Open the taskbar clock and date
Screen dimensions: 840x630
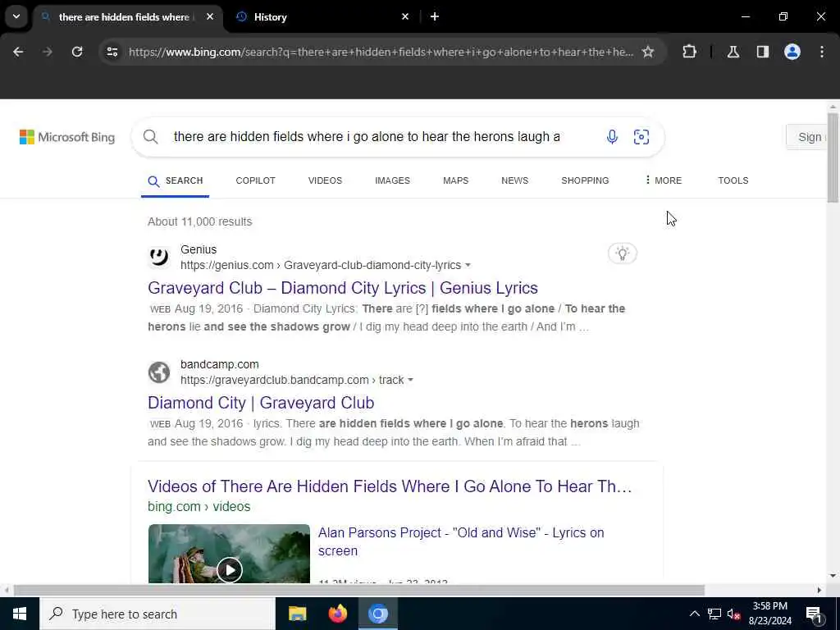(x=770, y=614)
